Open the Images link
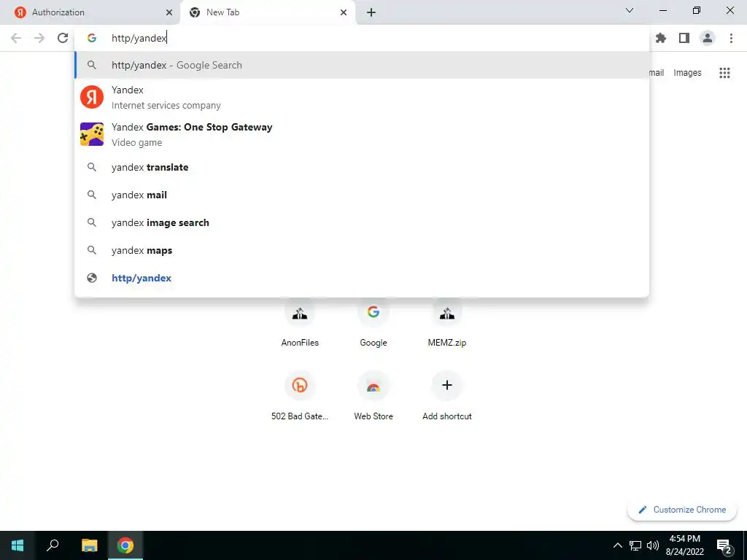The height and width of the screenshot is (560, 747). point(687,73)
